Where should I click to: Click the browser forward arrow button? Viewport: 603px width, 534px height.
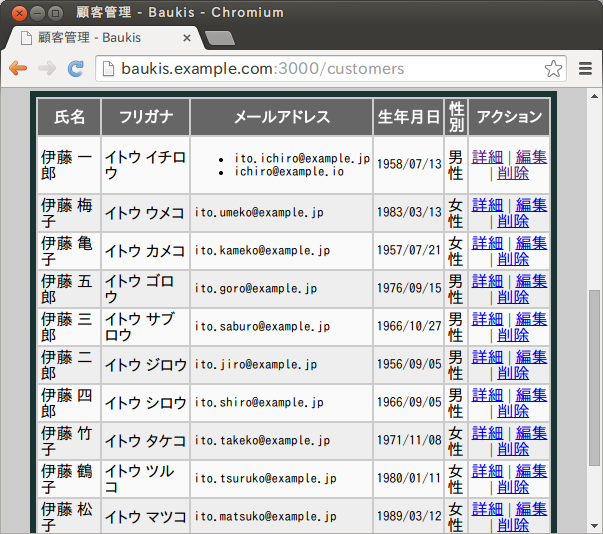[x=46, y=69]
